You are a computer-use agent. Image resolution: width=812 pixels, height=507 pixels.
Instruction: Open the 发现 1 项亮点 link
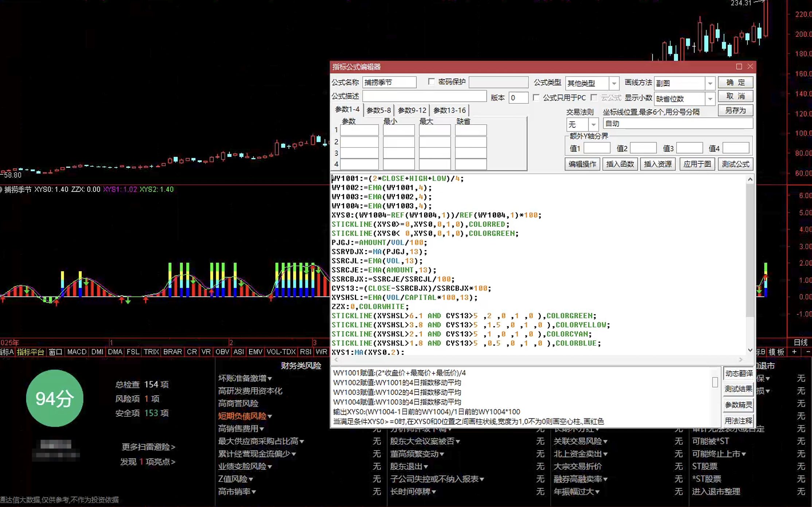(148, 462)
